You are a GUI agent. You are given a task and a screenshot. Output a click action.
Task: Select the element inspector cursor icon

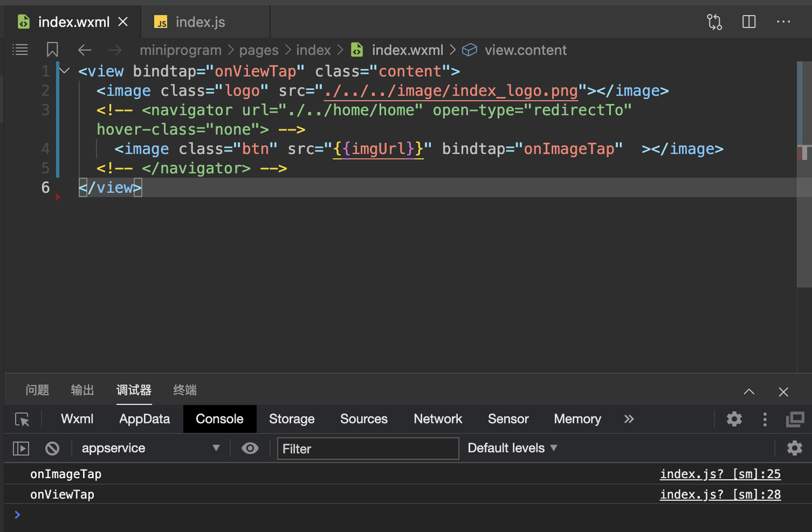click(x=22, y=419)
